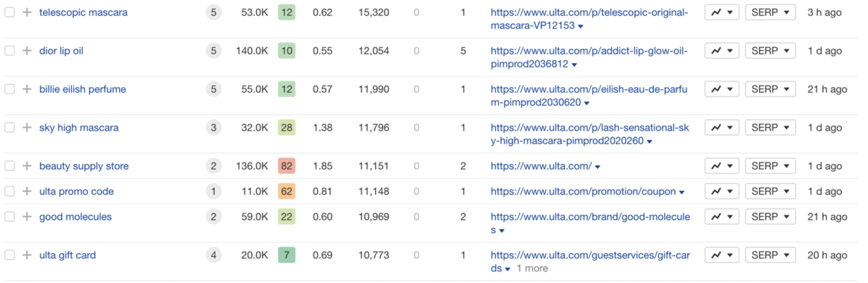Image resolution: width=868 pixels, height=283 pixels.
Task: Click the red difficulty badge 82
Action: [286, 166]
